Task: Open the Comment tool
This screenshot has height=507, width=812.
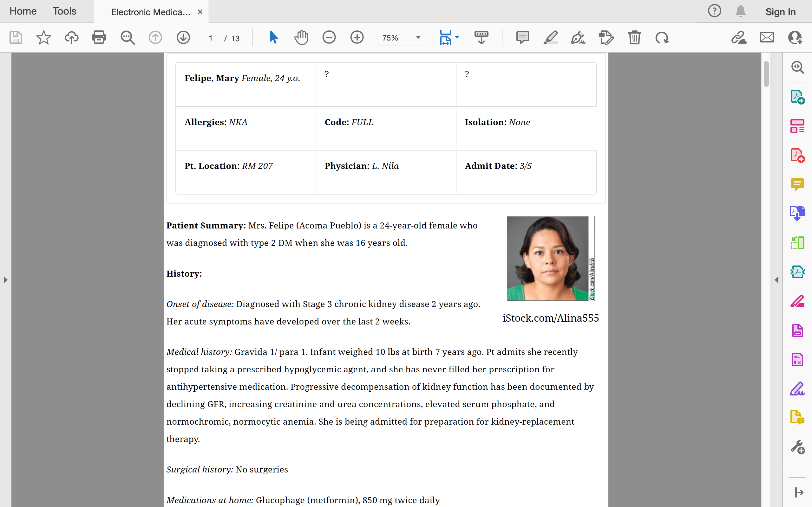Action: pos(522,37)
